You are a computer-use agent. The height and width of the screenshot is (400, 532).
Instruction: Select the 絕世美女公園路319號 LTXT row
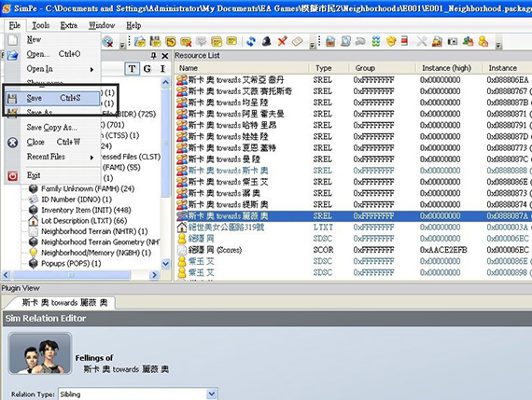click(353, 228)
